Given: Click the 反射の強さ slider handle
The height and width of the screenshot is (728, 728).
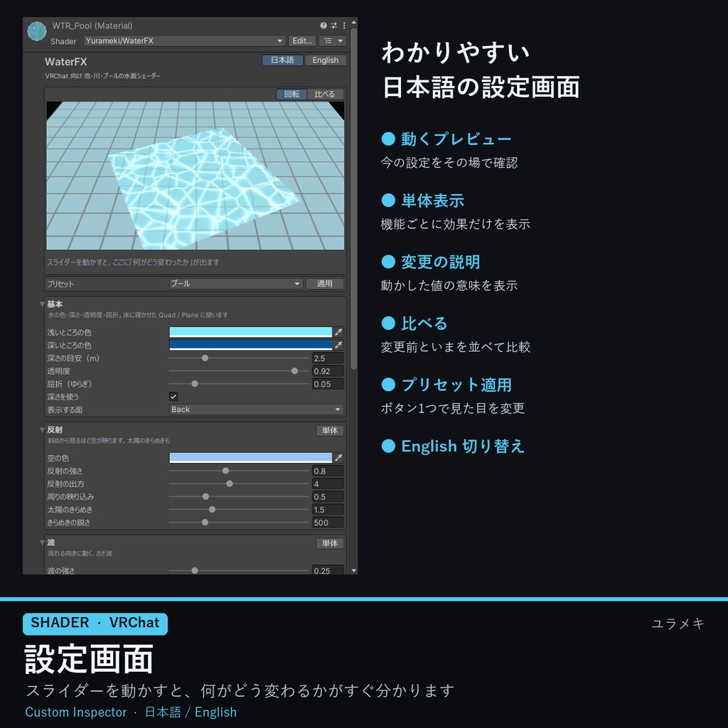Looking at the screenshot, I should (x=225, y=471).
